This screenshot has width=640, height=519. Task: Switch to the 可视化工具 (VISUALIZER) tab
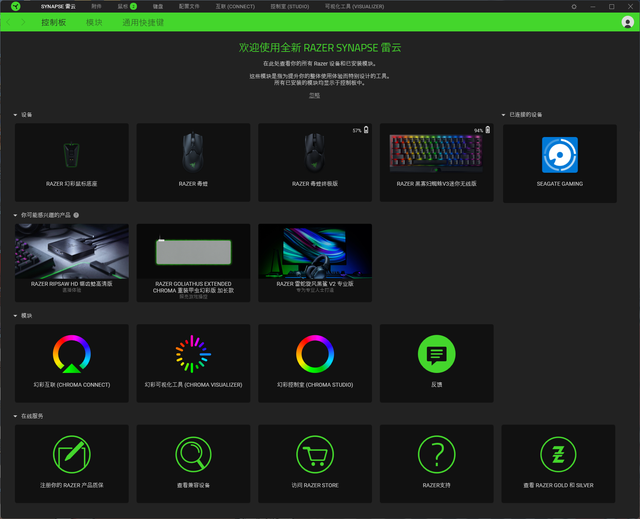pyautogui.click(x=354, y=7)
